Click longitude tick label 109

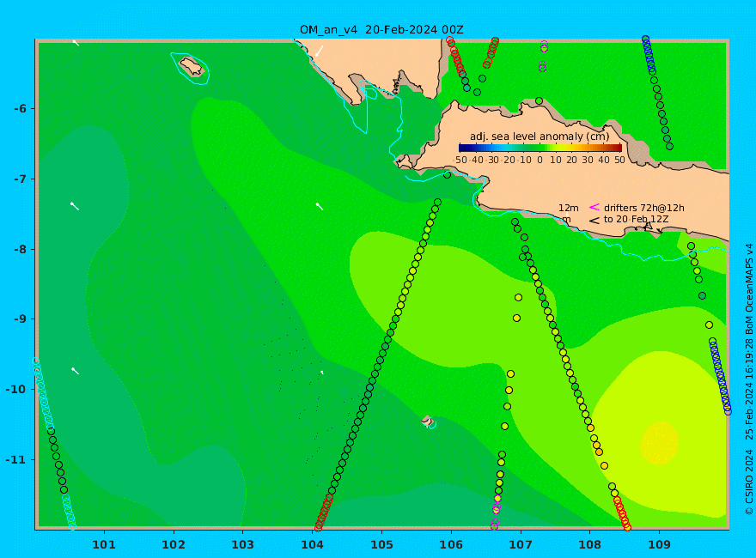[x=659, y=545]
